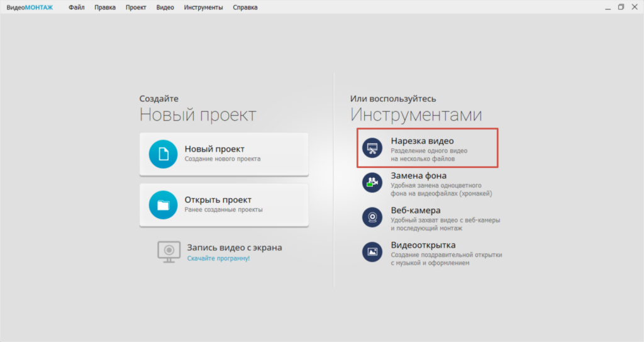Image resolution: width=644 pixels, height=342 pixels.
Task: Click the blue Open Project folder icon
Action: pos(163,205)
